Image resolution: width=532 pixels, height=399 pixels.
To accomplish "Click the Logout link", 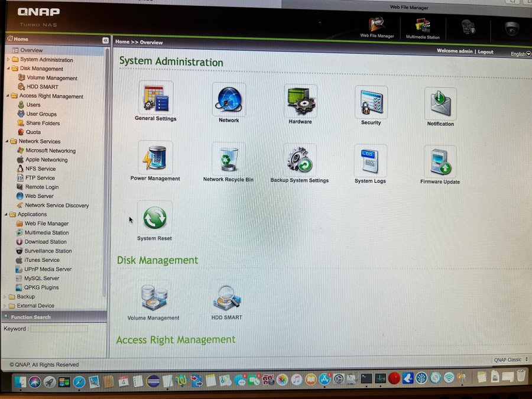I will (x=485, y=51).
